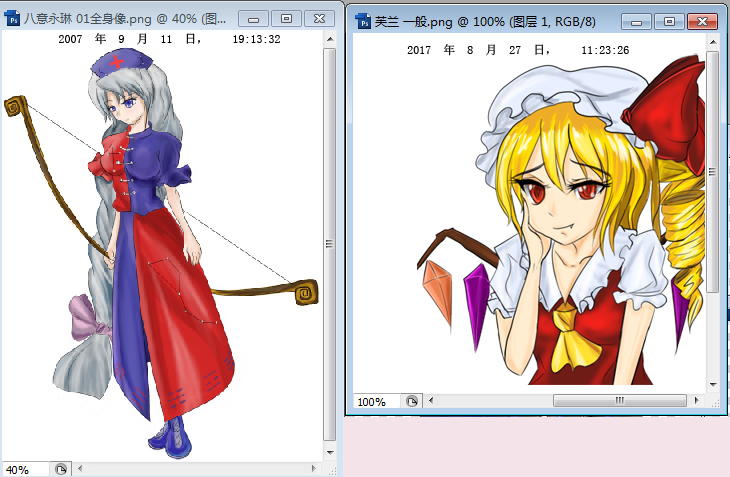Click right scroll arrow in the 八意永琳 window
730x477 pixels.
pyautogui.click(x=313, y=469)
